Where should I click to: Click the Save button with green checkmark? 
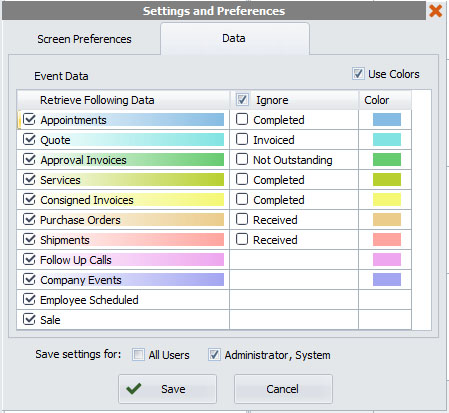point(167,389)
